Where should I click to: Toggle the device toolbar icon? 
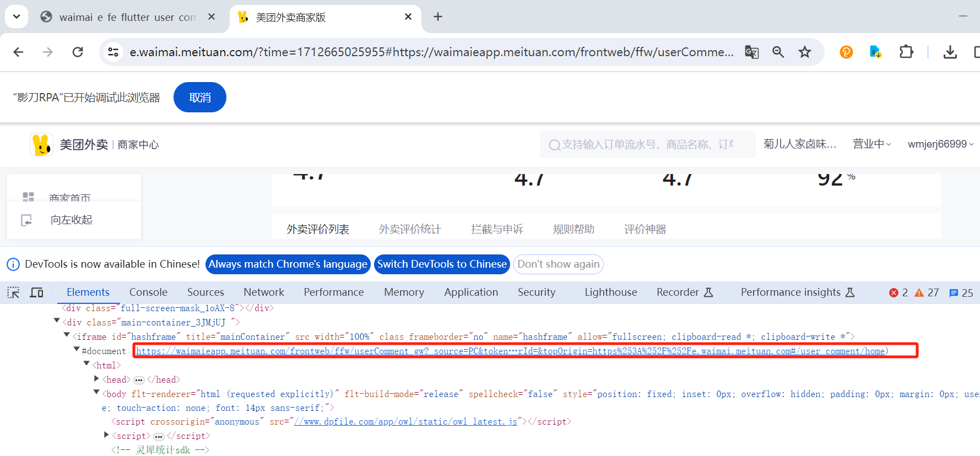(x=37, y=292)
